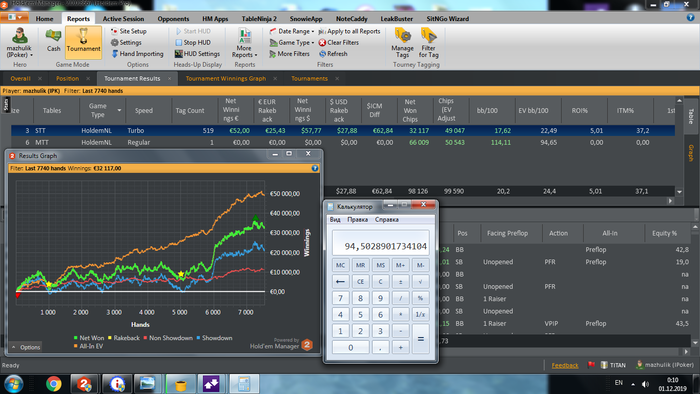This screenshot has width=700, height=394.
Task: Click Clear Filters in the ribbon
Action: click(x=338, y=42)
